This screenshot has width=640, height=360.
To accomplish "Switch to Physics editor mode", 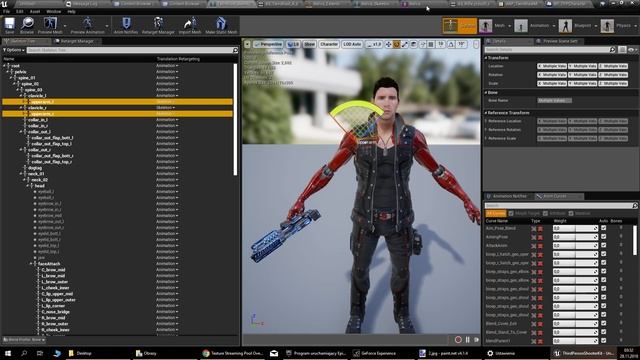I will (x=616, y=26).
